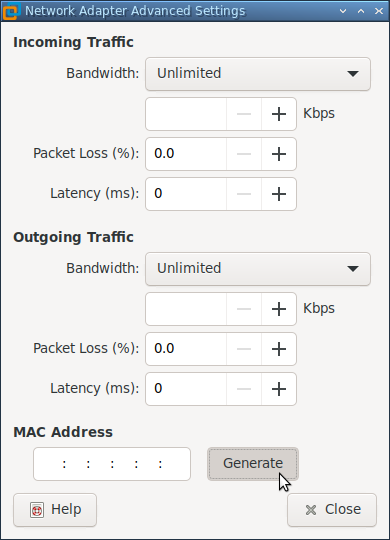Increase outgoing Latency with plus button
The width and height of the screenshot is (390, 540).
point(279,389)
